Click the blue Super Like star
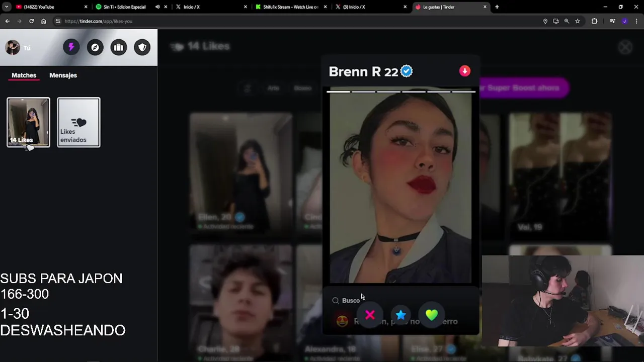The image size is (644, 362). pyautogui.click(x=400, y=315)
